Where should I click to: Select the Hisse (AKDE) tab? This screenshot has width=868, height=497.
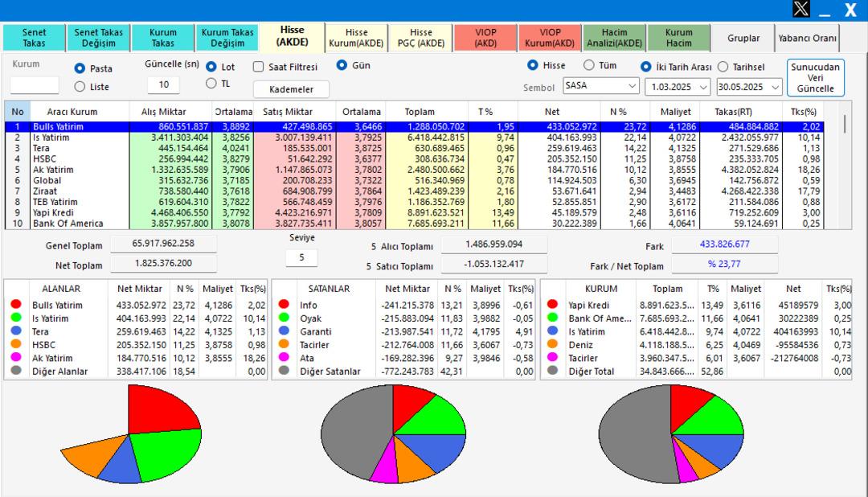click(292, 36)
